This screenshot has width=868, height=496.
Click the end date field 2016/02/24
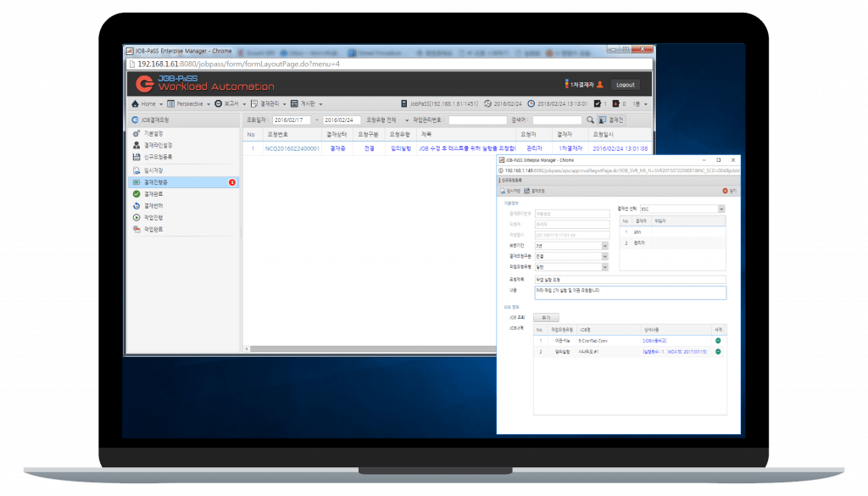pos(342,120)
